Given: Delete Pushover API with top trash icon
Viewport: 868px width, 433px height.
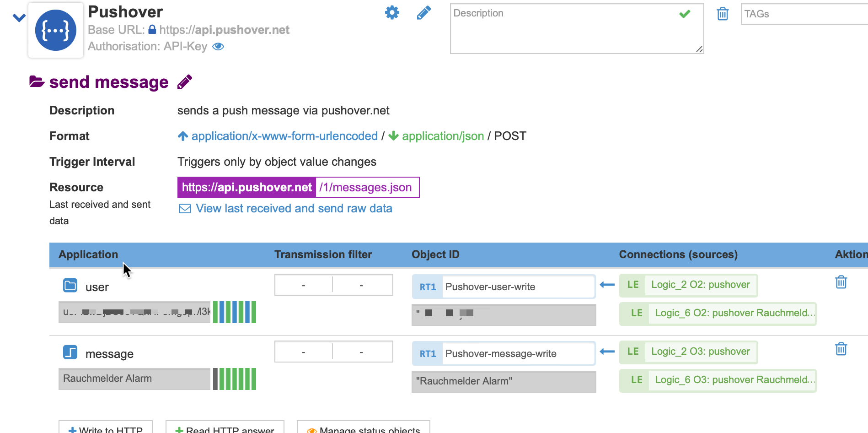Looking at the screenshot, I should [723, 14].
